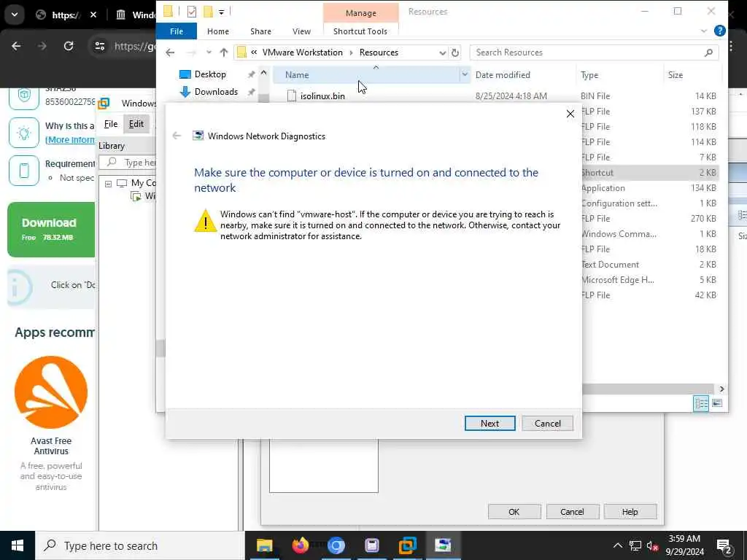Show hidden system tray icons

(x=617, y=545)
